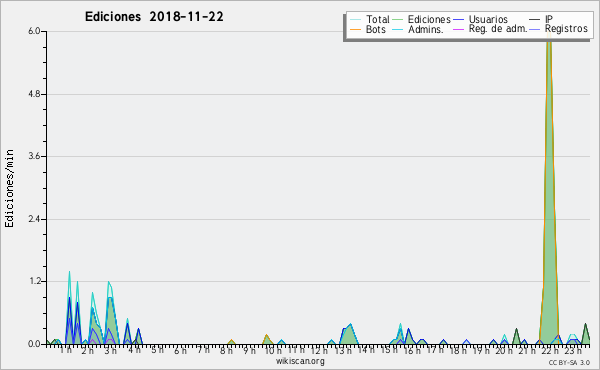600x370 pixels.
Task: Click the y-axis value 3.6
Action: point(34,156)
